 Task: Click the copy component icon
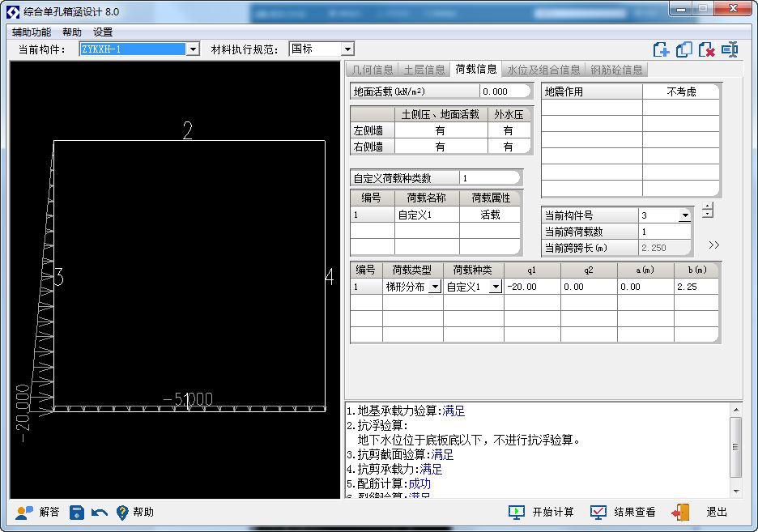[x=683, y=49]
